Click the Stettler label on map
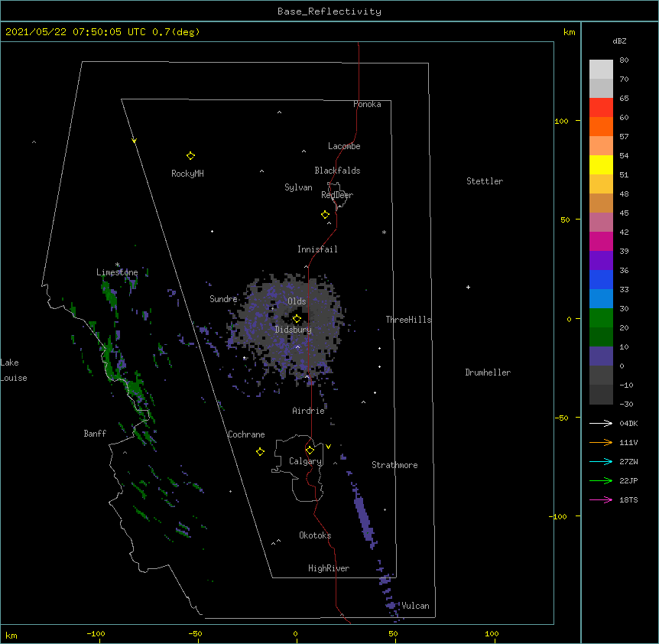 pos(485,181)
